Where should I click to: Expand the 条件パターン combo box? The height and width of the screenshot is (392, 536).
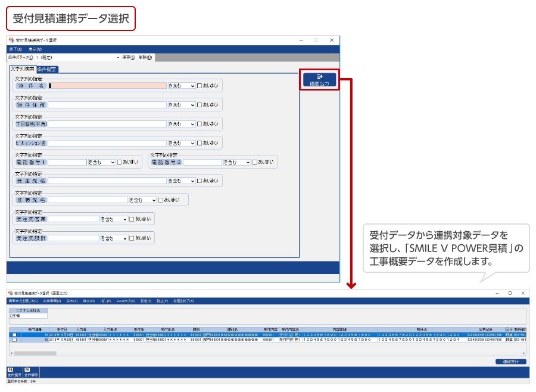point(118,58)
